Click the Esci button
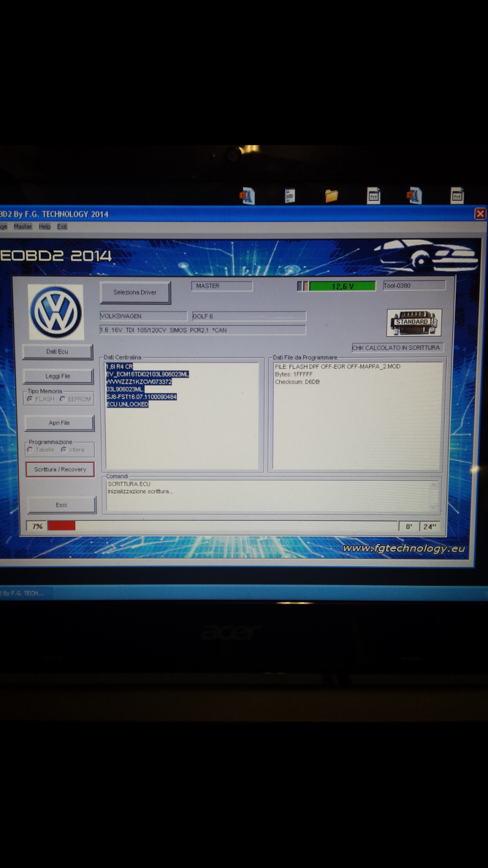 pos(61,505)
